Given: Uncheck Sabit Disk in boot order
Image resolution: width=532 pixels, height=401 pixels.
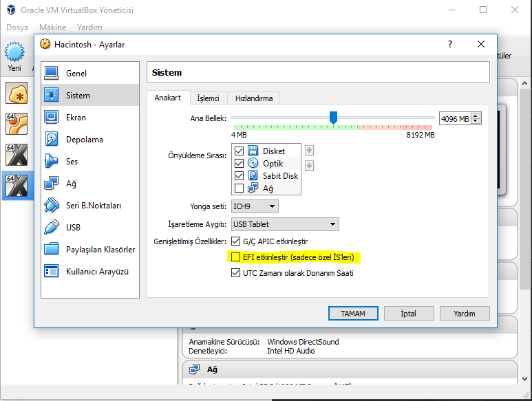Looking at the screenshot, I should 240,175.
